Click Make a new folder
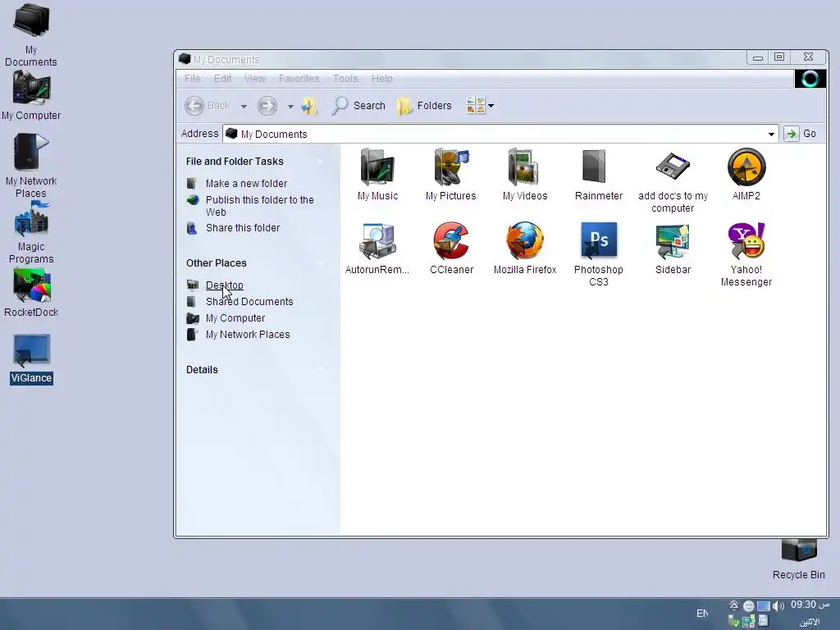The height and width of the screenshot is (630, 840). click(246, 183)
